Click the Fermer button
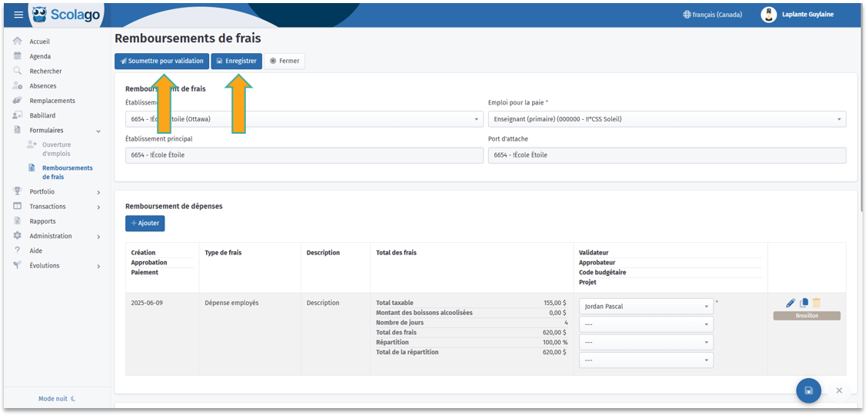This screenshot has width=868, height=415. point(284,61)
